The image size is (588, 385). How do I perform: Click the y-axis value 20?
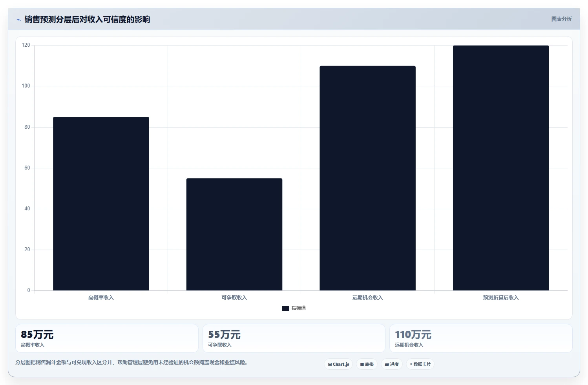27,250
